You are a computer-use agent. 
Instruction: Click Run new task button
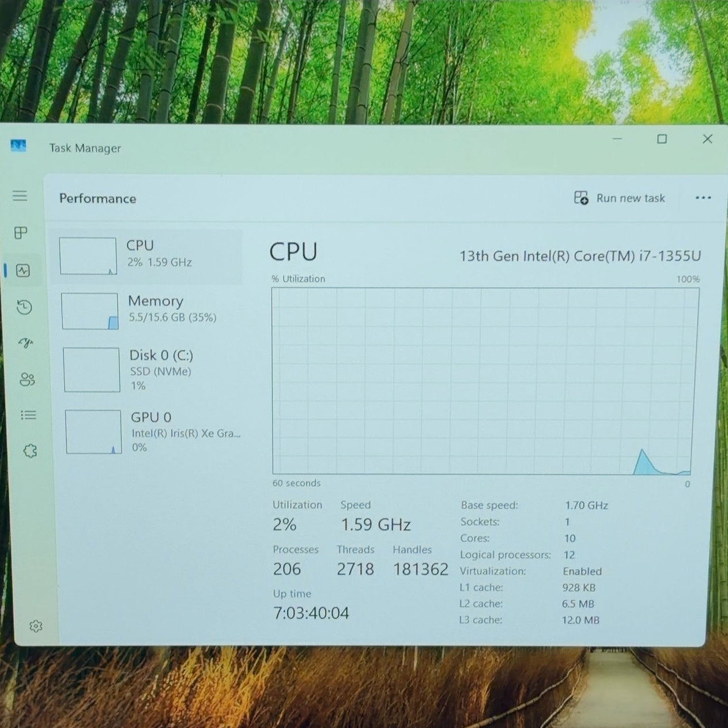click(620, 198)
